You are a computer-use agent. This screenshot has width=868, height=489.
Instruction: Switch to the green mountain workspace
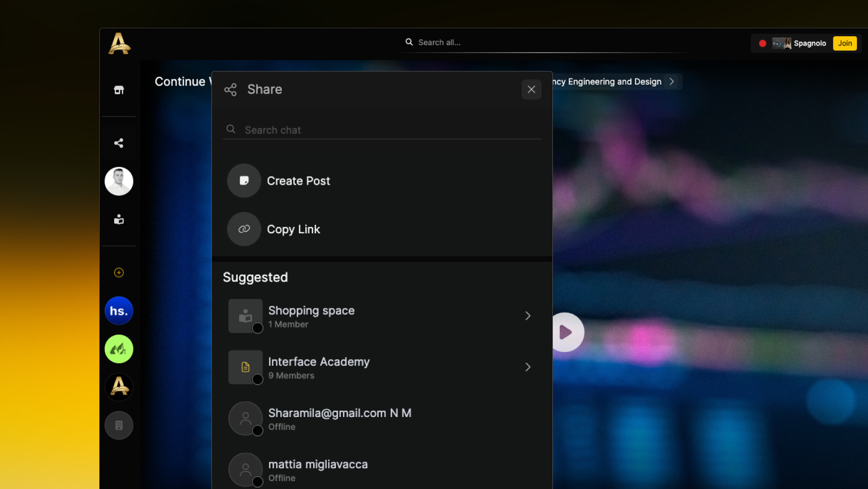119,349
